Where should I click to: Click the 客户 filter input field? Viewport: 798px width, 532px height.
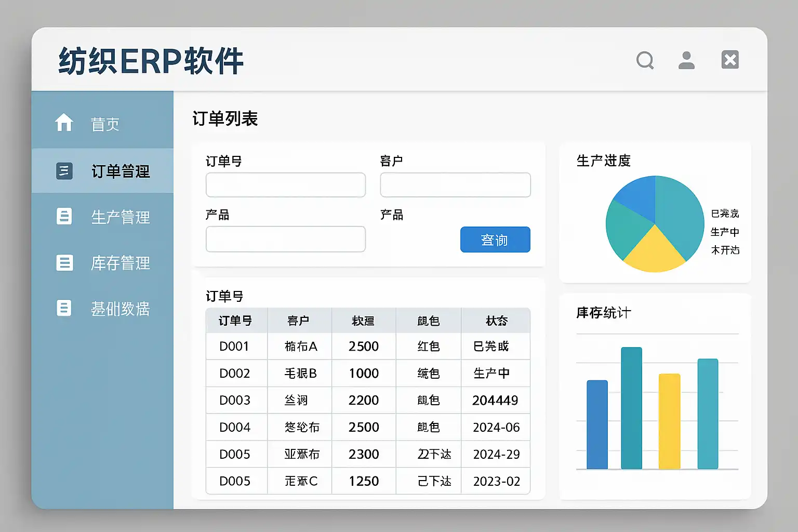(455, 185)
